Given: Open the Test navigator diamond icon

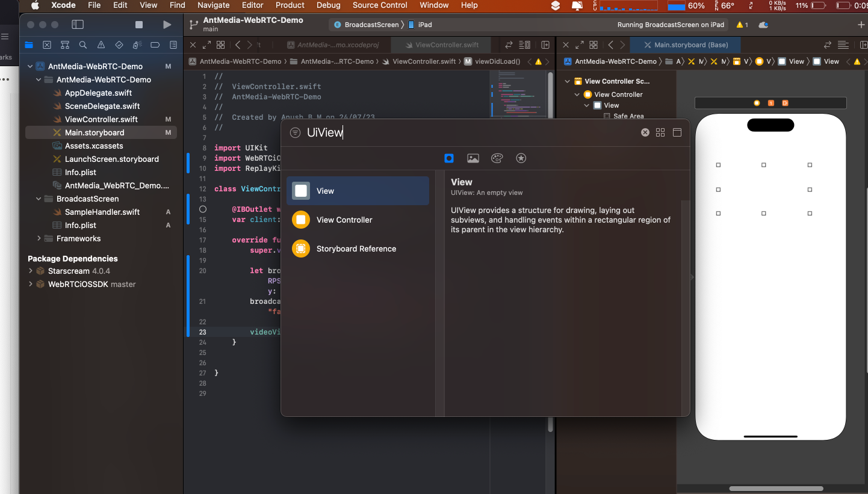Looking at the screenshot, I should [x=119, y=45].
